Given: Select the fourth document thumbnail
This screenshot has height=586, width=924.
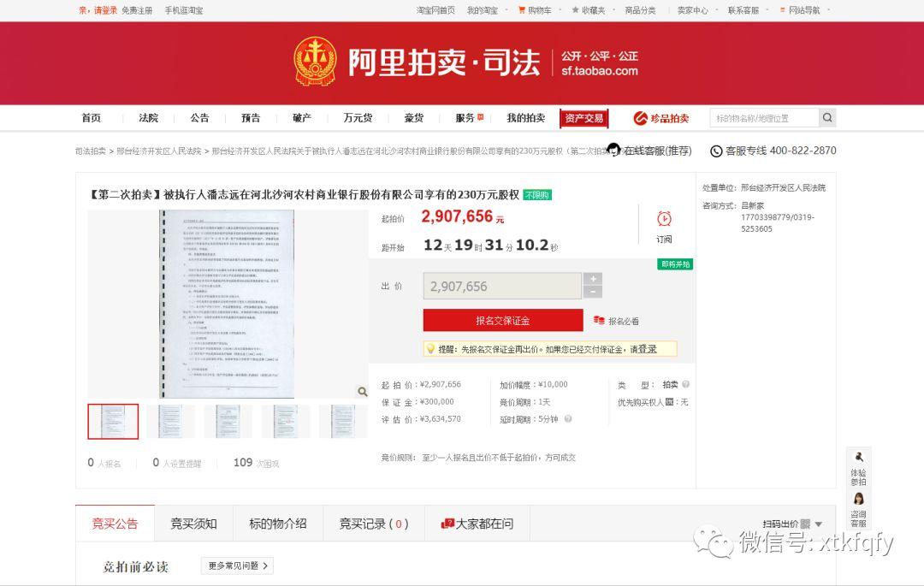Looking at the screenshot, I should point(286,421).
